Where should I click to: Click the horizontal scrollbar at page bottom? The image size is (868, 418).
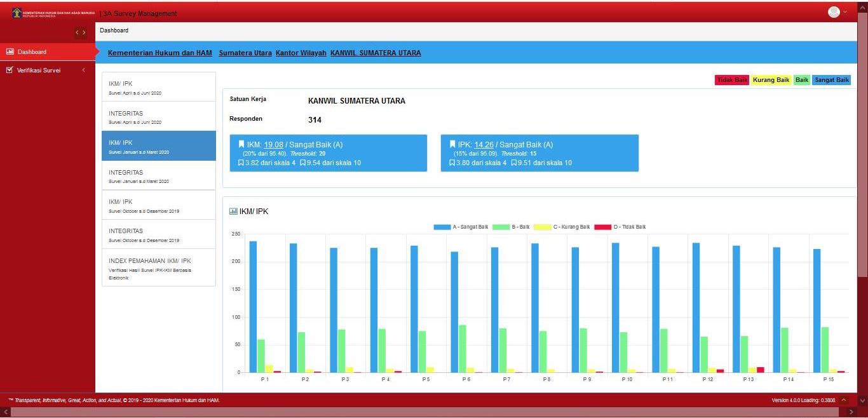pos(432,412)
